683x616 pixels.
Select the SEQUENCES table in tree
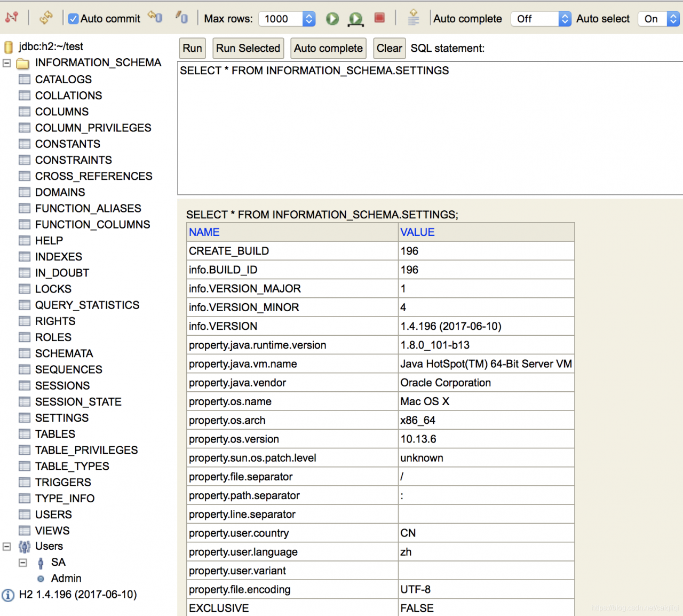click(x=69, y=369)
